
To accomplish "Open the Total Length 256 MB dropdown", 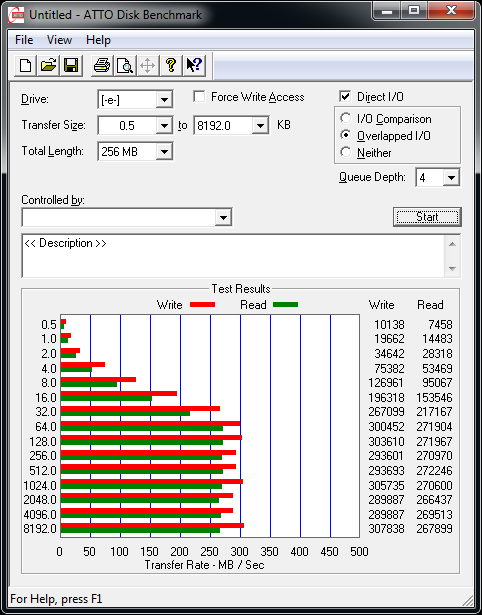I will point(164,151).
